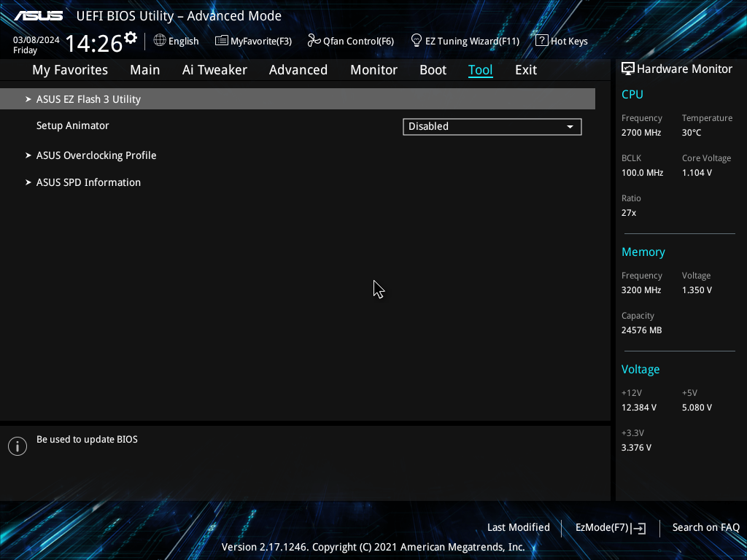Screen dimensions: 747x560
Task: Click the +5V reading 5.080 V
Action: [x=697, y=408]
